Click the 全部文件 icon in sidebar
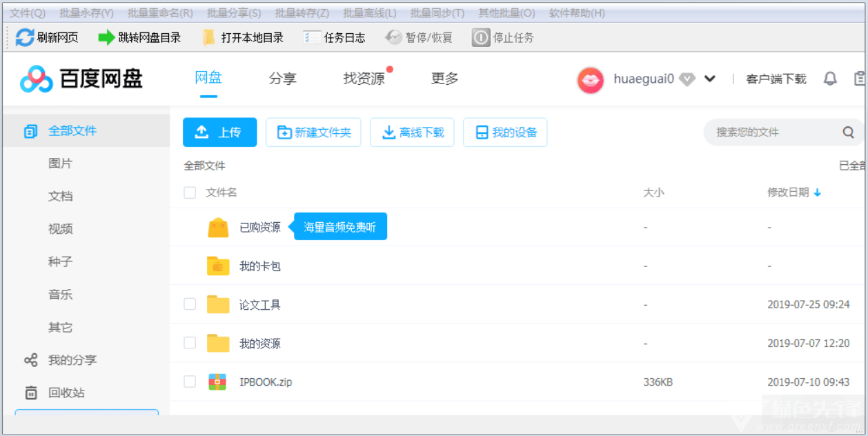This screenshot has height=436, width=868. coord(31,131)
